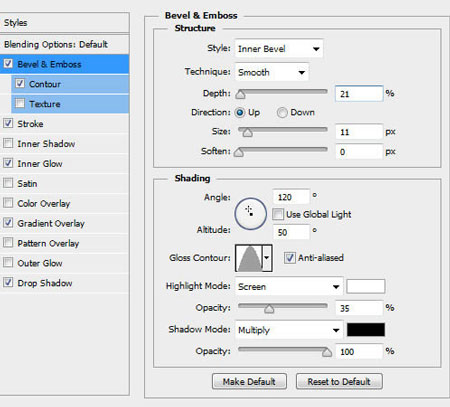This screenshot has height=407, width=450.
Task: Click the Reset to Default button
Action: click(339, 381)
